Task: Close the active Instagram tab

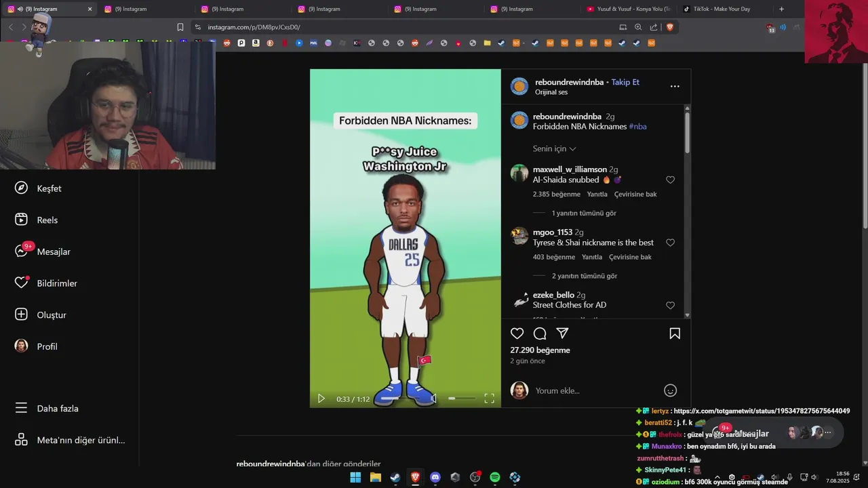Action: click(x=90, y=9)
